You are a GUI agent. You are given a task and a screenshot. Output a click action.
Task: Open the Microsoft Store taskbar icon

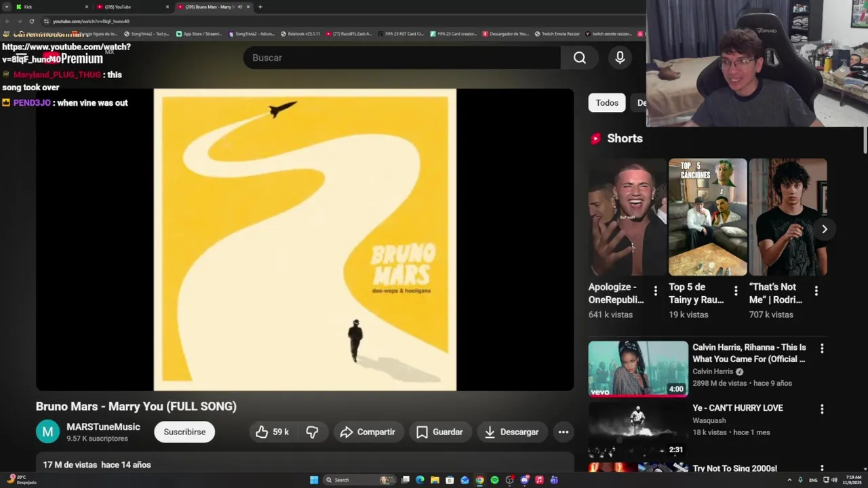(450, 480)
